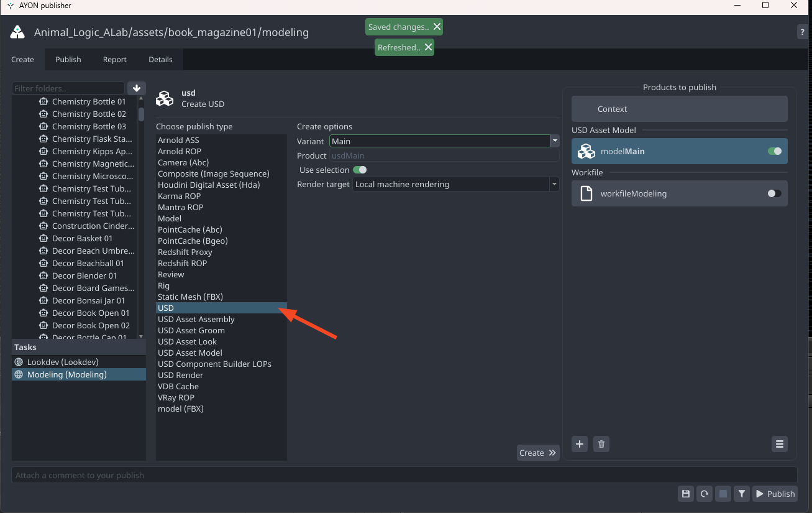
Task: Delete selected product with trash icon
Action: pos(601,444)
